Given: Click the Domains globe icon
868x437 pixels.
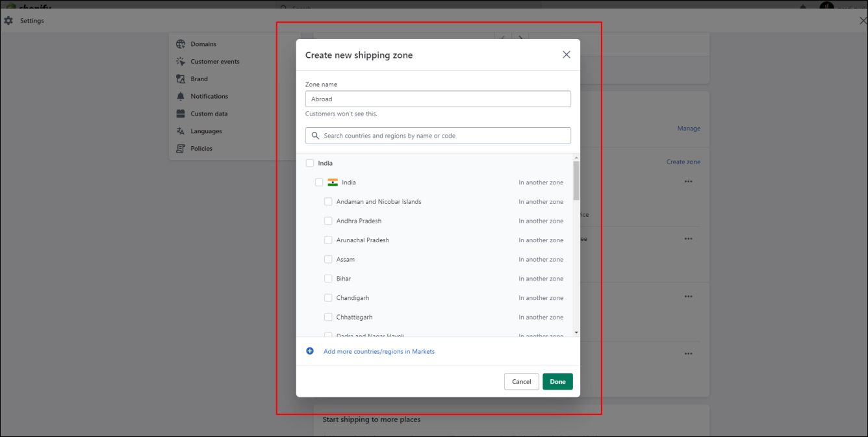Looking at the screenshot, I should tap(181, 44).
